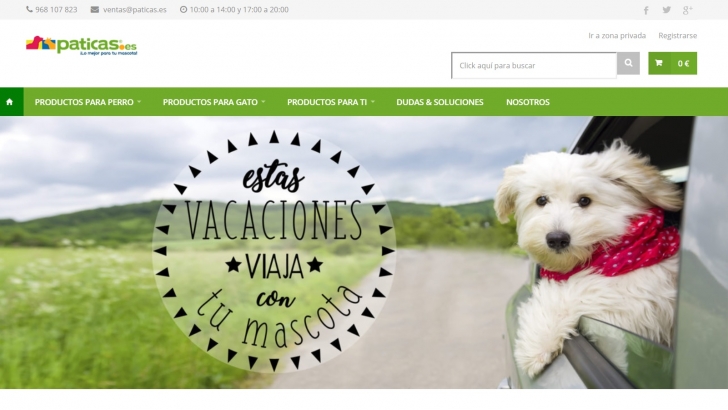Click the envelope icon beside ventas@paticas.es
The height and width of the screenshot is (410, 728).
point(95,9)
